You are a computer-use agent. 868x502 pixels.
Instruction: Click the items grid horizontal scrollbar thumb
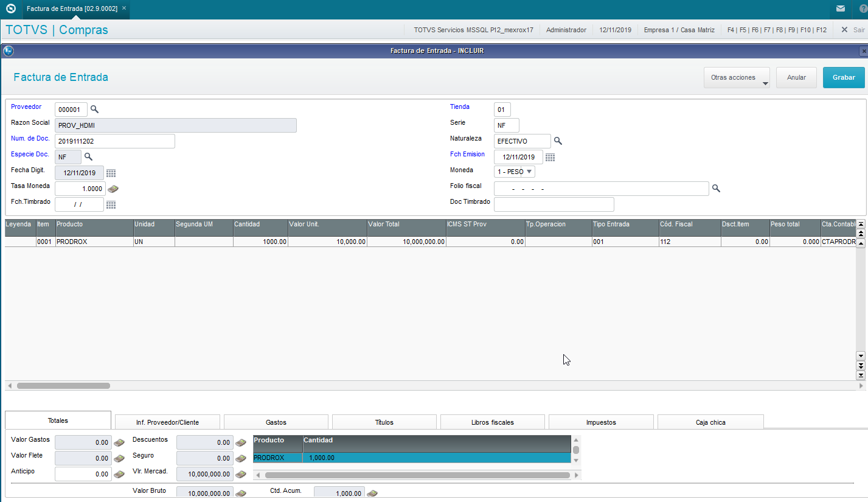tap(63, 386)
